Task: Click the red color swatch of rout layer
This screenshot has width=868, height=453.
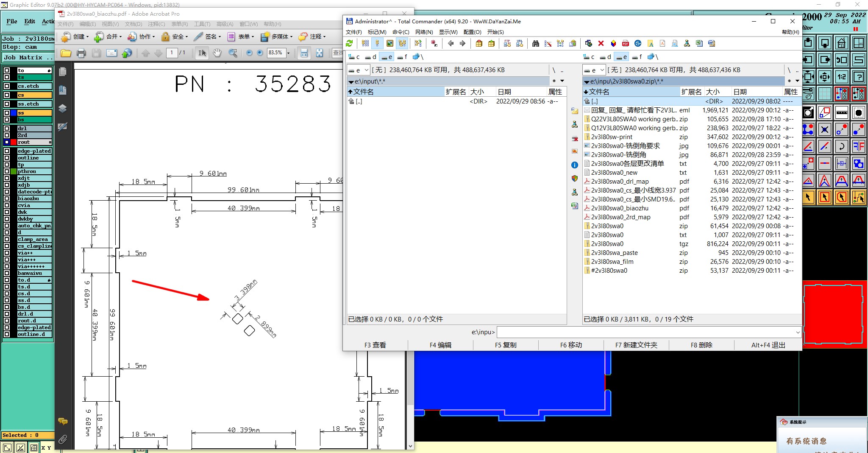Action: [x=14, y=142]
